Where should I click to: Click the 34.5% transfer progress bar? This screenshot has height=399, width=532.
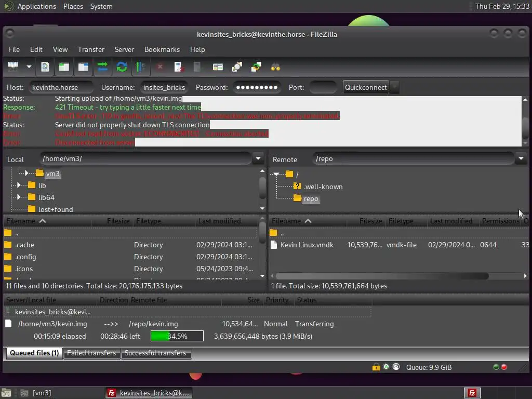pyautogui.click(x=177, y=336)
